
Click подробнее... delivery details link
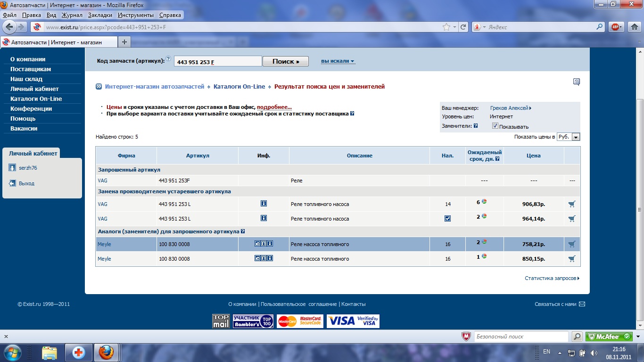[274, 107]
